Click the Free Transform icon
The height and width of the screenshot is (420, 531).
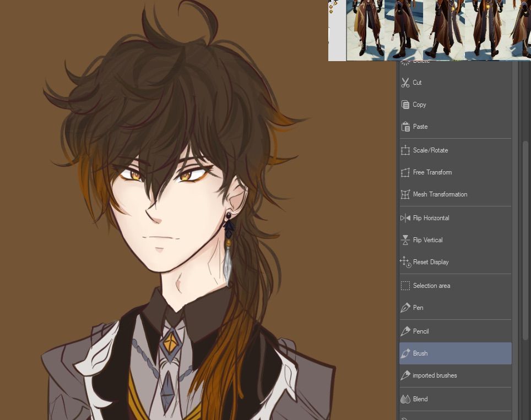405,172
